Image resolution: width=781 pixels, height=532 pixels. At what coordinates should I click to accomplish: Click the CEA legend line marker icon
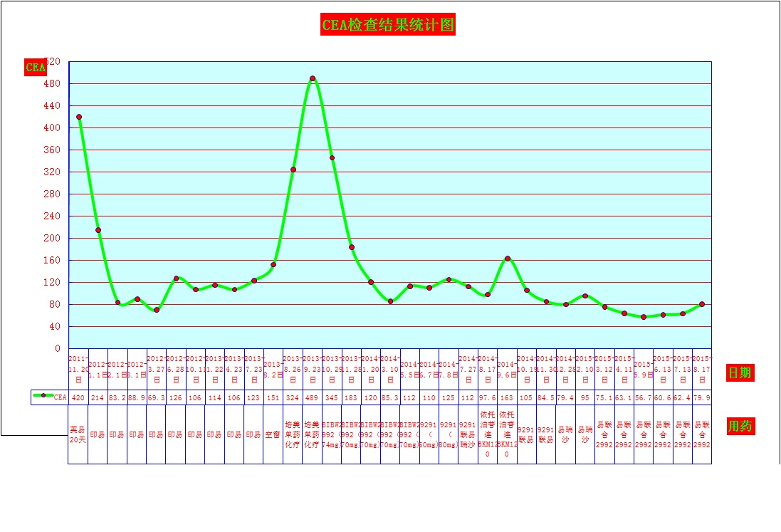pos(43,395)
